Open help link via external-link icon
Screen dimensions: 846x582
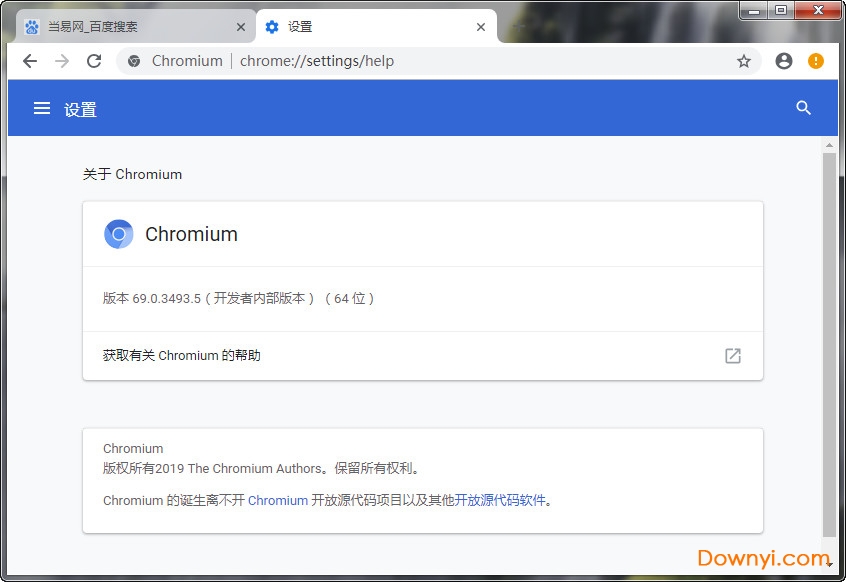point(733,356)
